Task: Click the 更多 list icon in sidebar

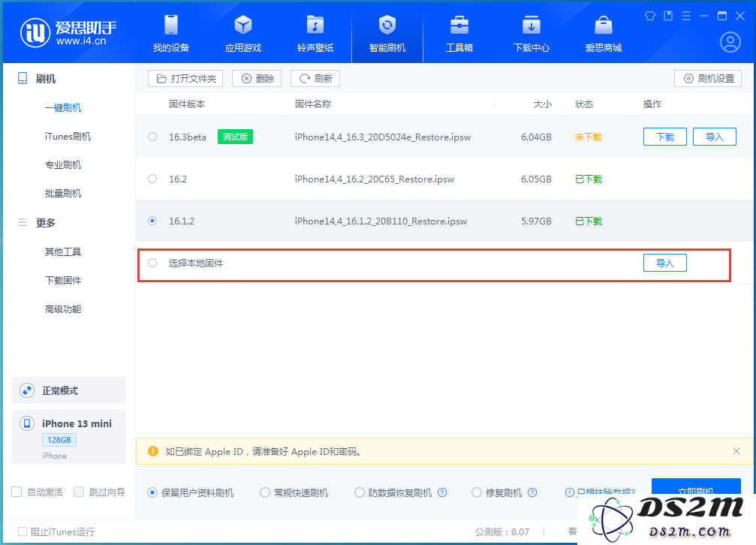Action: (23, 222)
